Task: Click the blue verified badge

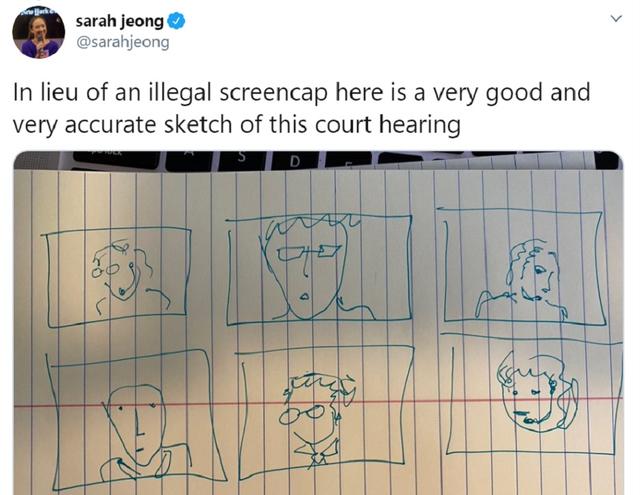Action: pos(177,21)
